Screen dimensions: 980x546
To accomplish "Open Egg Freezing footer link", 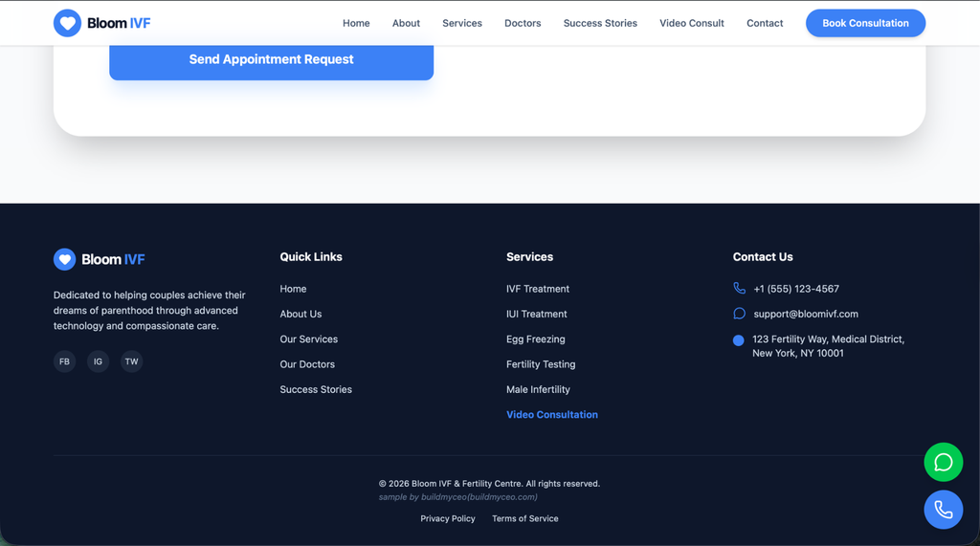I will 536,339.
